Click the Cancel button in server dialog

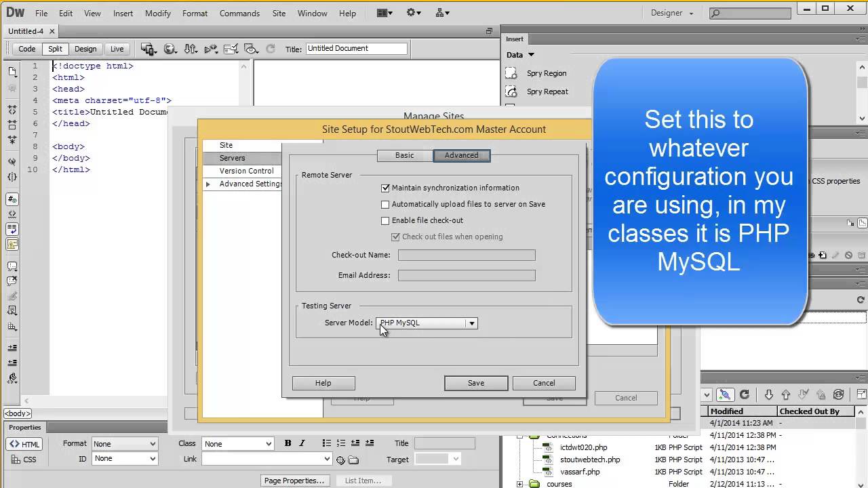point(544,383)
